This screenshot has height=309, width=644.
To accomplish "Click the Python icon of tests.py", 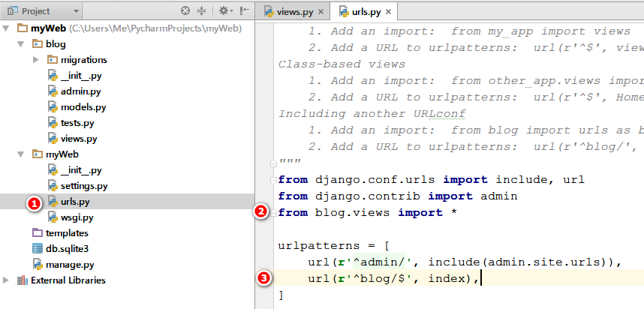I will coord(53,123).
